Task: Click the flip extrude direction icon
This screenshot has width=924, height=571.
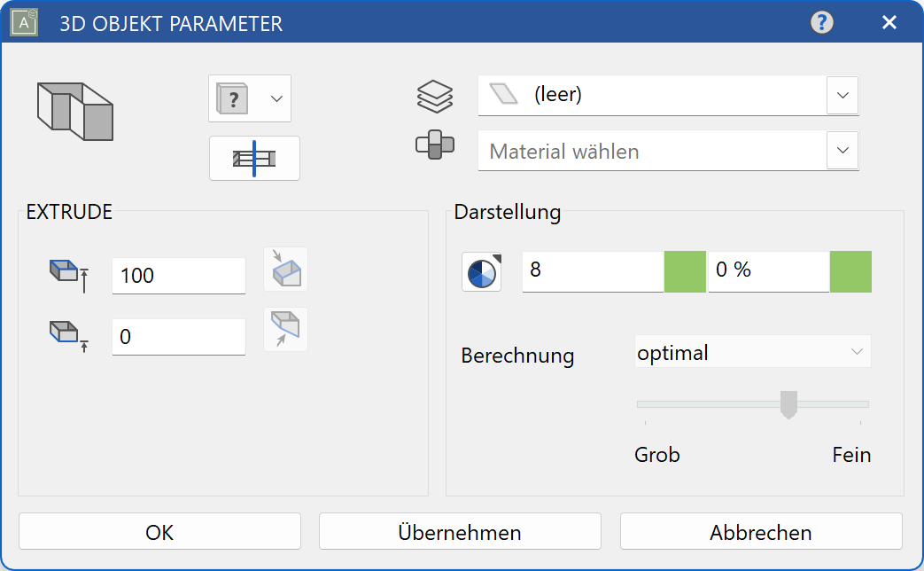Action: pyautogui.click(x=285, y=329)
